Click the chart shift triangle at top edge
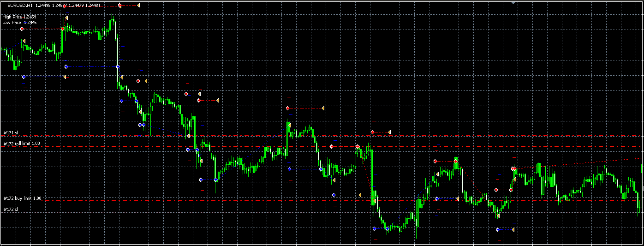This screenshot has height=246, width=644. pyautogui.click(x=513, y=3)
